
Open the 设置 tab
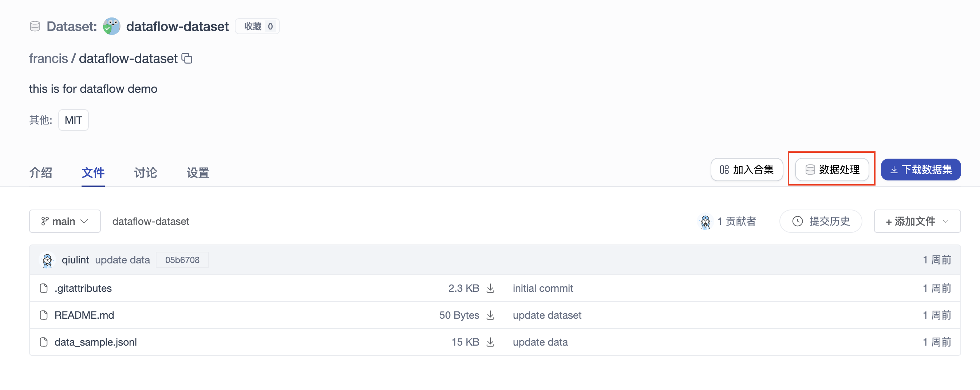click(198, 172)
